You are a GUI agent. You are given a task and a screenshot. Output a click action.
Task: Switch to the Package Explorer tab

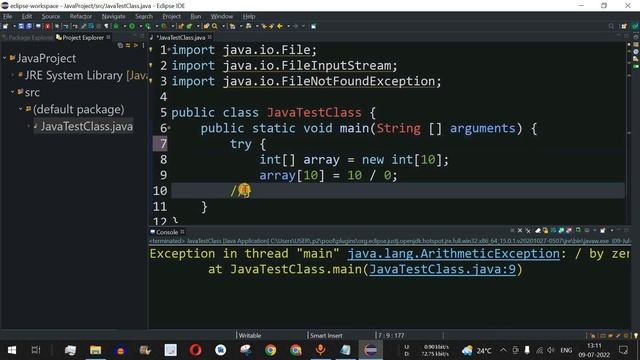pyautogui.click(x=28, y=38)
